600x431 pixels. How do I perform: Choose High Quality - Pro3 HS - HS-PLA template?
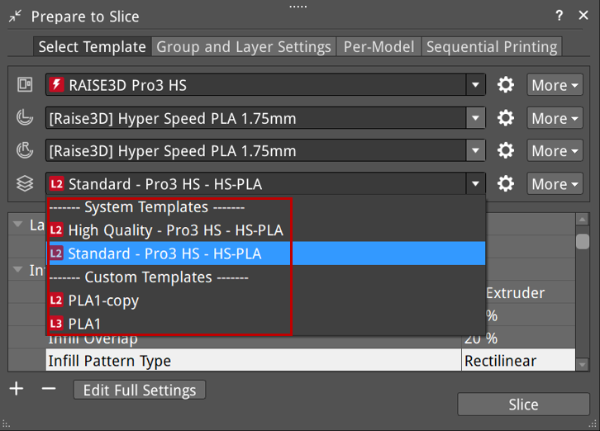(175, 230)
